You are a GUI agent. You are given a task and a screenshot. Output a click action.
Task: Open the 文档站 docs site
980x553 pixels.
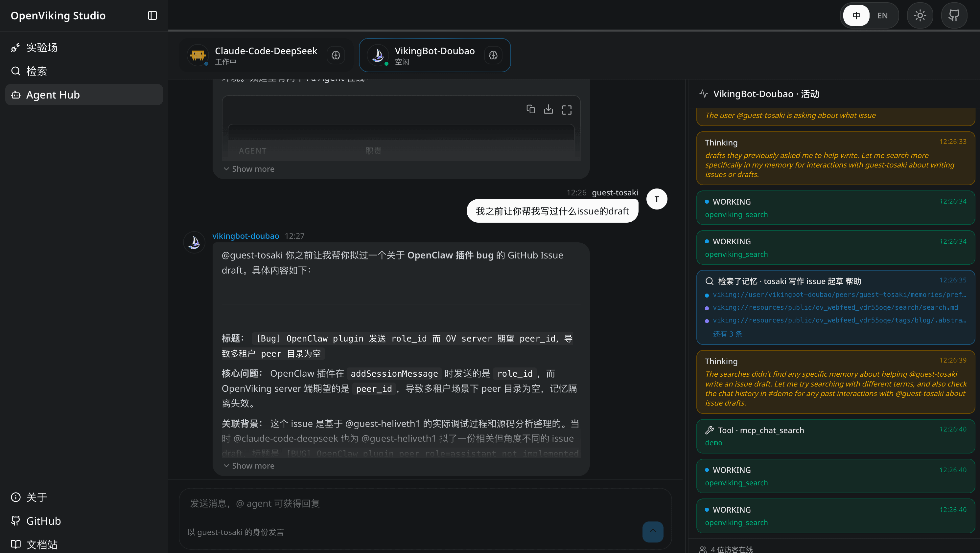(84, 544)
